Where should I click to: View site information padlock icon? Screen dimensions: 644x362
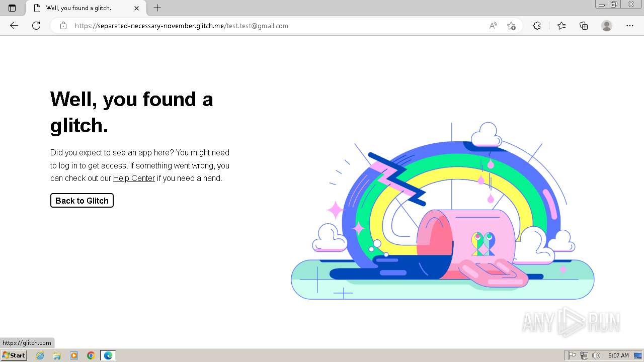click(63, 26)
